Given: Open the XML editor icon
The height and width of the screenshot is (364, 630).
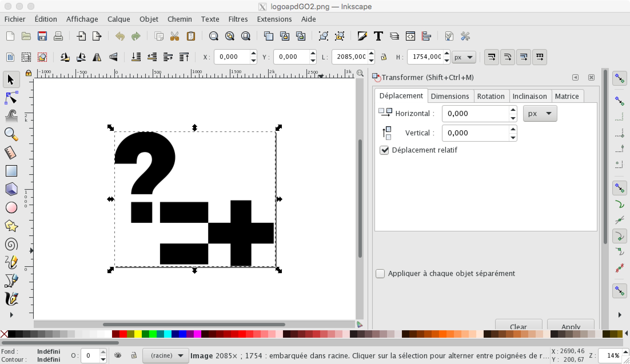Looking at the screenshot, I should (x=410, y=36).
